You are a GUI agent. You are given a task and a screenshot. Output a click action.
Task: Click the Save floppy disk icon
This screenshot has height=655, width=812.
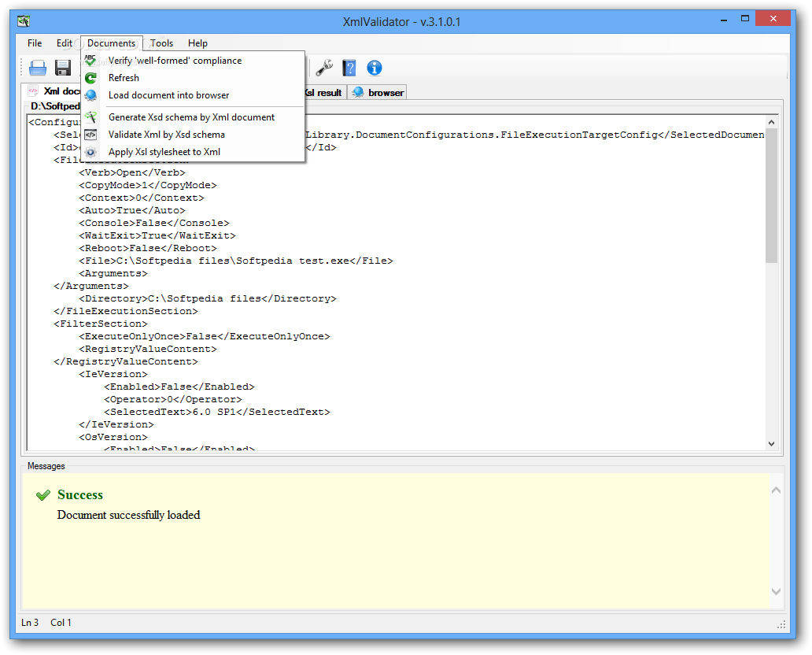tap(63, 68)
